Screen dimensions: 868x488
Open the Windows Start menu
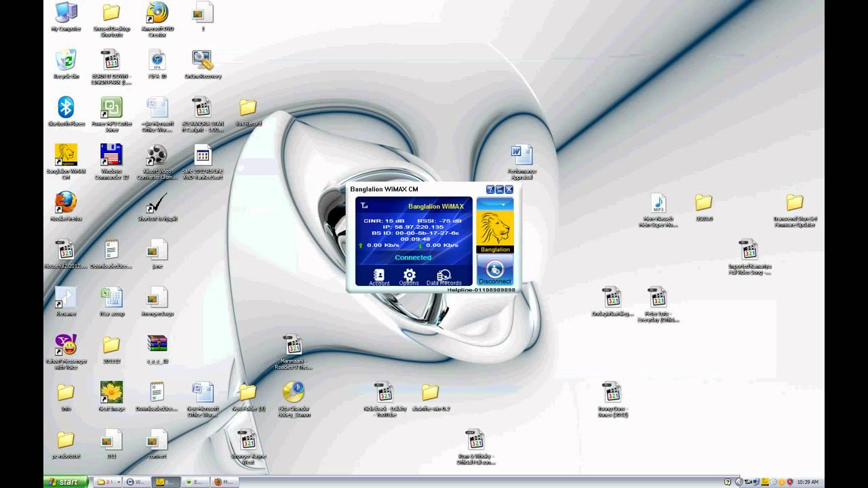[x=66, y=482]
